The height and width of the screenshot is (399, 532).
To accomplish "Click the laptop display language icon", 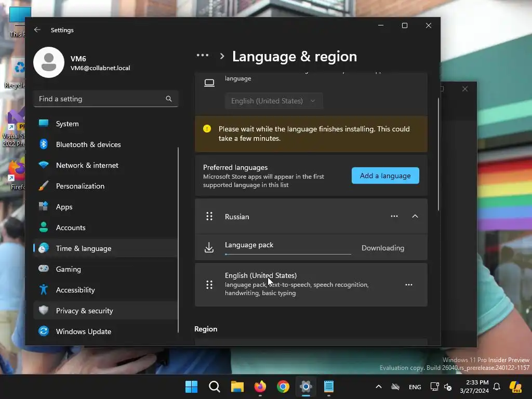I will pyautogui.click(x=209, y=83).
